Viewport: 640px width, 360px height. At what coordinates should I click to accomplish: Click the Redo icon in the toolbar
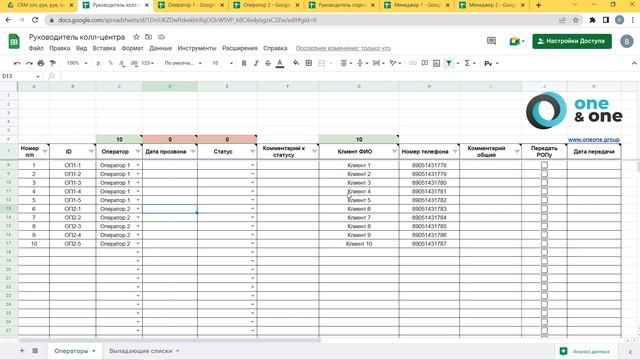pos(29,63)
